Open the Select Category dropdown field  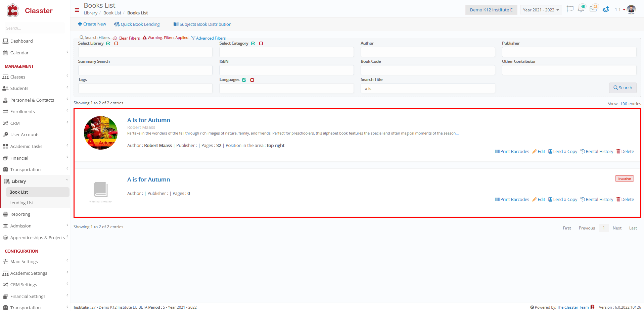point(286,52)
